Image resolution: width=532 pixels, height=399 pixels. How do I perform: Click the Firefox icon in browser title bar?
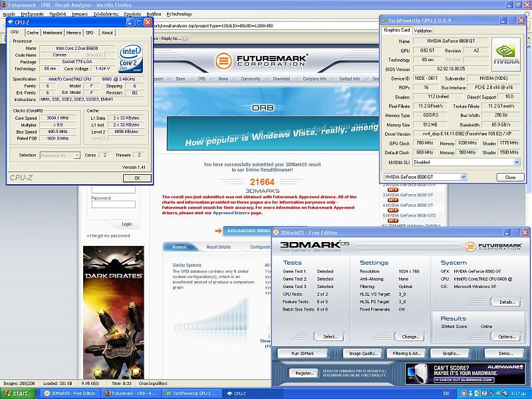(4, 5)
